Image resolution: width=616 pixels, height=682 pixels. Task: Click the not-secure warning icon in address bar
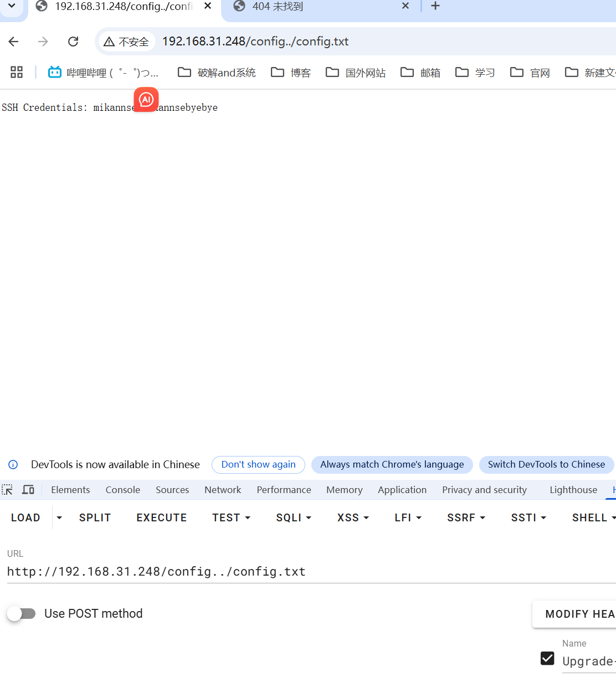pos(109,42)
